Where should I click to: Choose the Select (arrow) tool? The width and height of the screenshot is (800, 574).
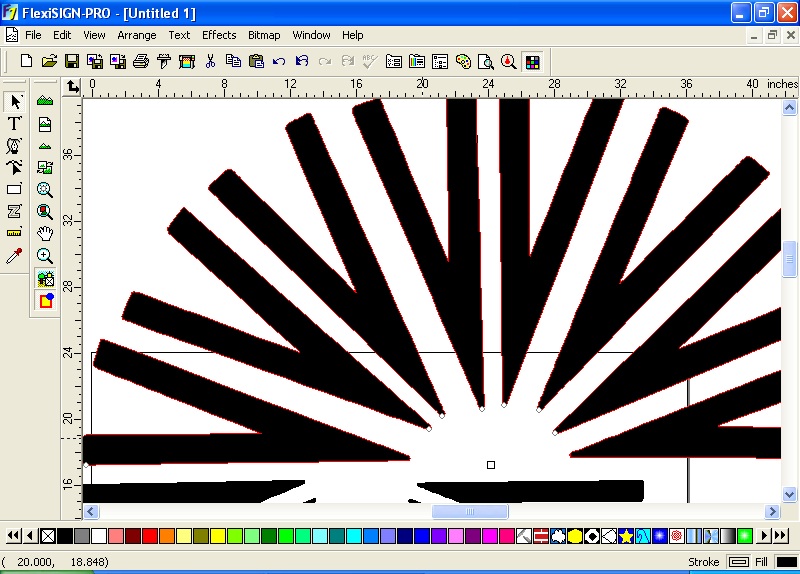pyautogui.click(x=14, y=101)
